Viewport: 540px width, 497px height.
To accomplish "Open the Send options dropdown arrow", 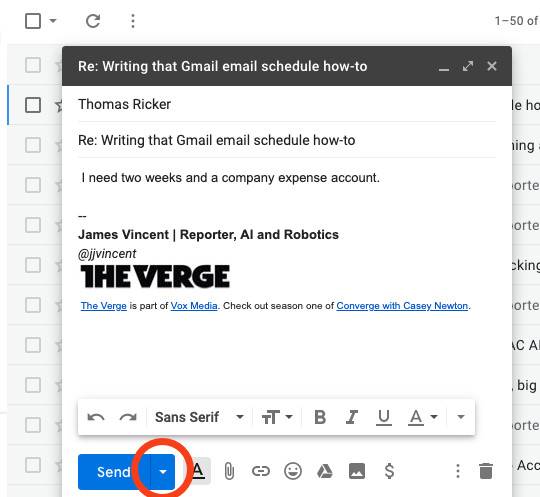I will (x=163, y=472).
